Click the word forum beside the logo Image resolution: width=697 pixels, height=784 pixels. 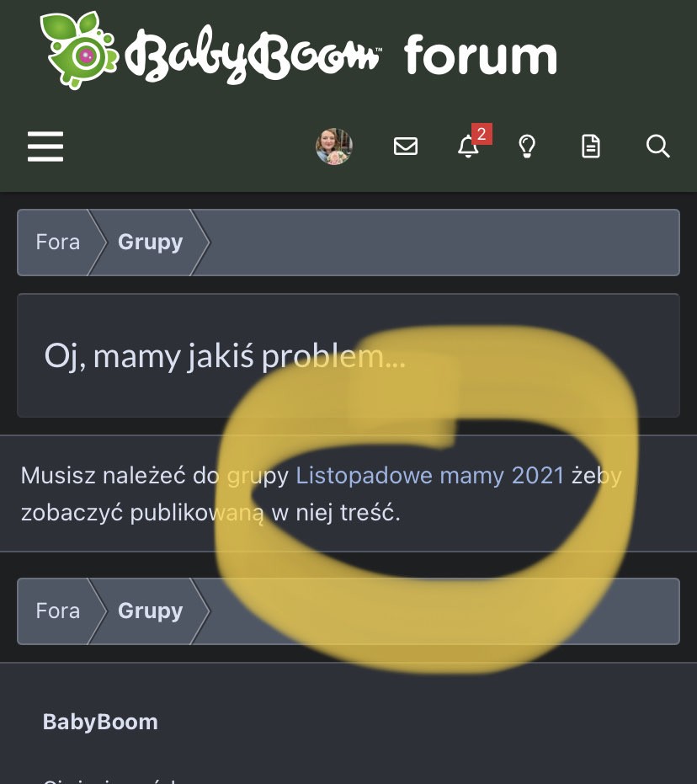coord(481,54)
